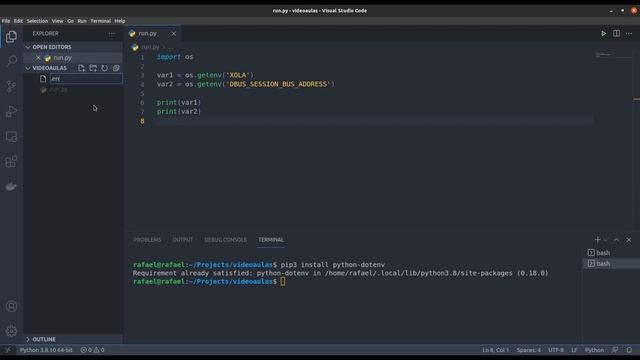Collapse all folders in Explorer
This screenshot has height=360, width=640.
(x=116, y=68)
